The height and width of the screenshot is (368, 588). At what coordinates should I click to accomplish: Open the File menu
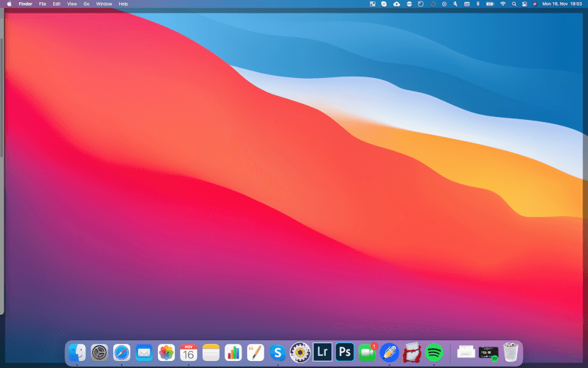pos(43,4)
